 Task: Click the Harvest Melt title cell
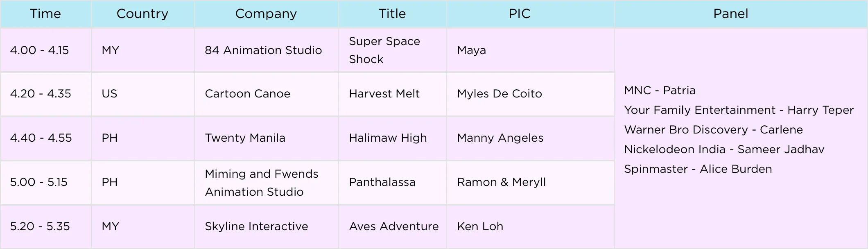tap(384, 94)
